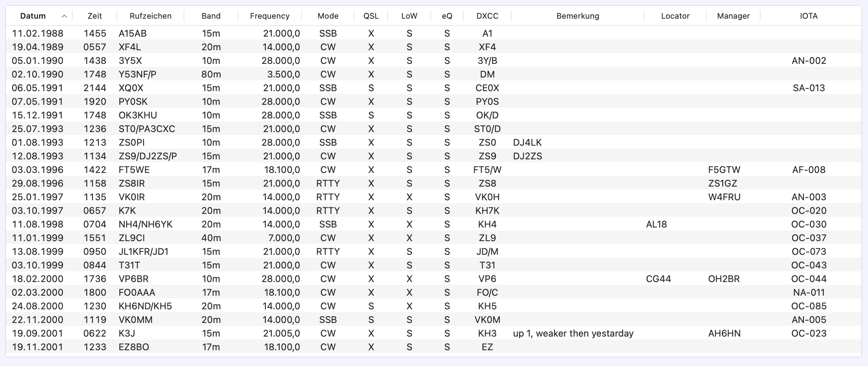The image size is (868, 366).
Task: Select the row for callsign VK0IR
Action: point(131,197)
